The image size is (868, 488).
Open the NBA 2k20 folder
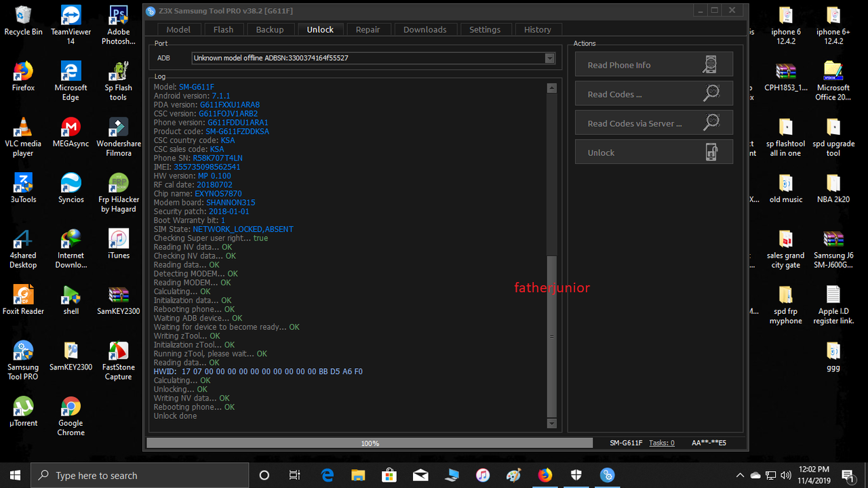click(x=833, y=188)
